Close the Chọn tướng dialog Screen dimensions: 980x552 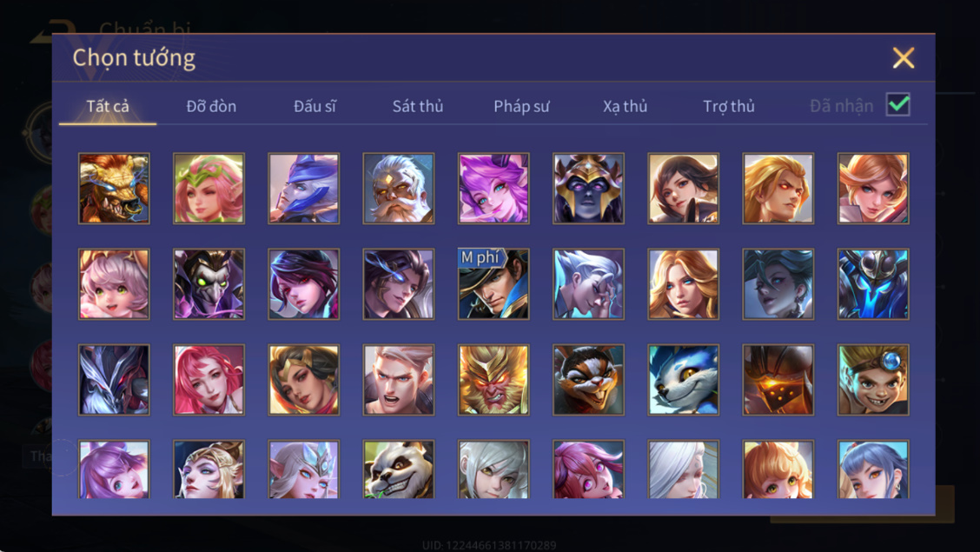click(x=904, y=58)
